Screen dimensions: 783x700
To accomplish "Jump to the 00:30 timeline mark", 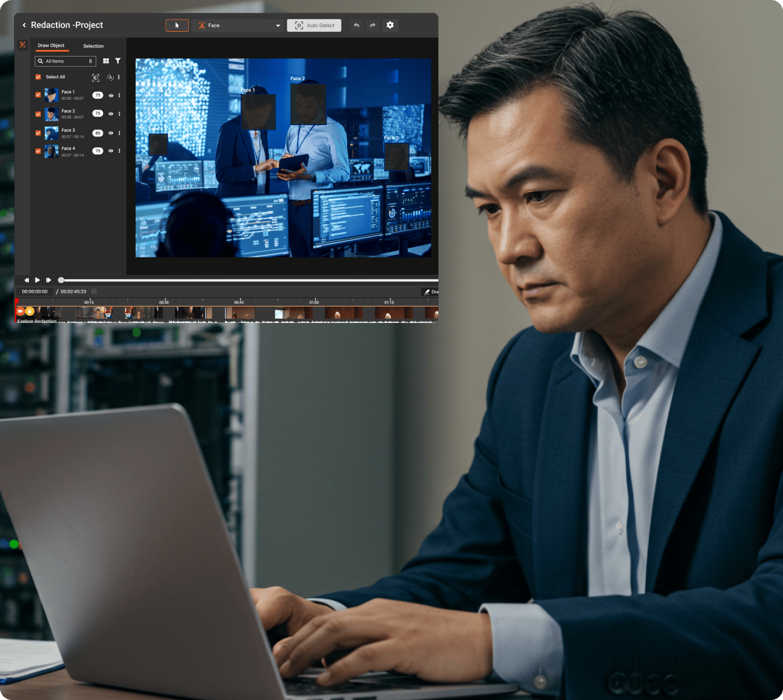I will coord(164,302).
